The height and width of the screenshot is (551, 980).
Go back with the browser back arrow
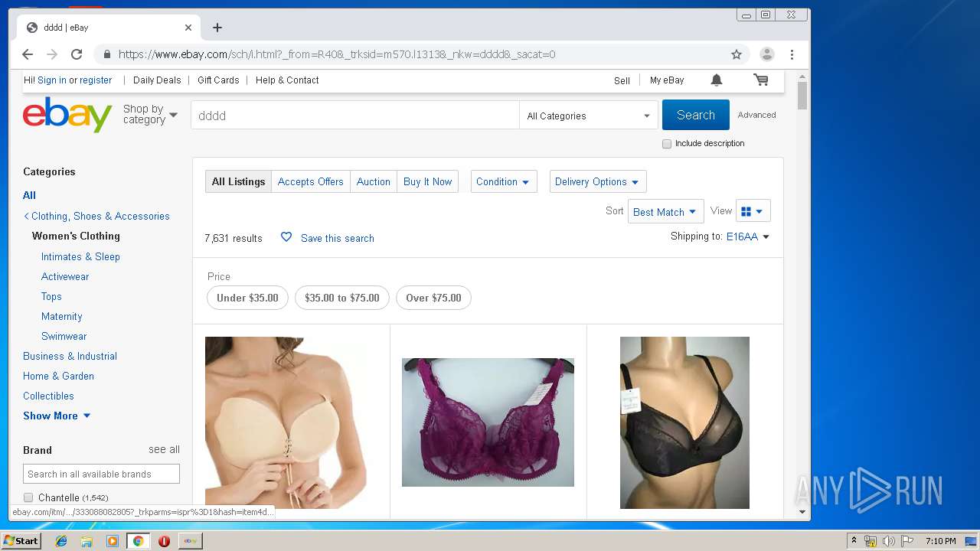28,54
